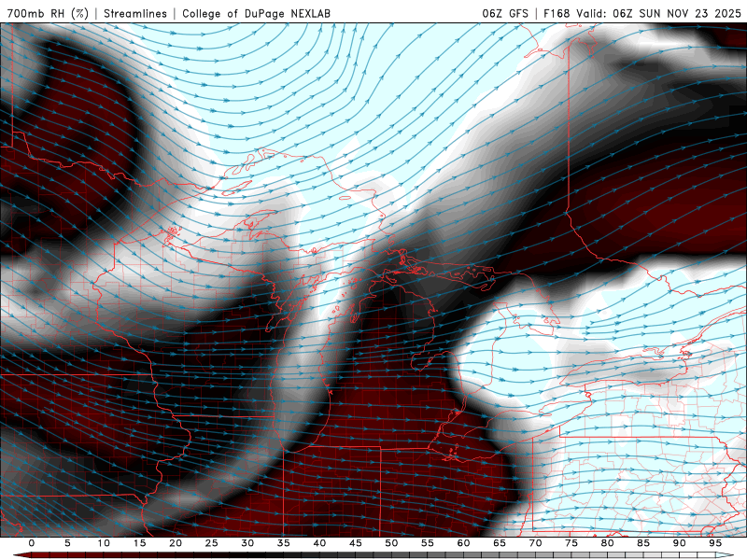
Task: Click the colorbar label '50'
Action: 391,543
